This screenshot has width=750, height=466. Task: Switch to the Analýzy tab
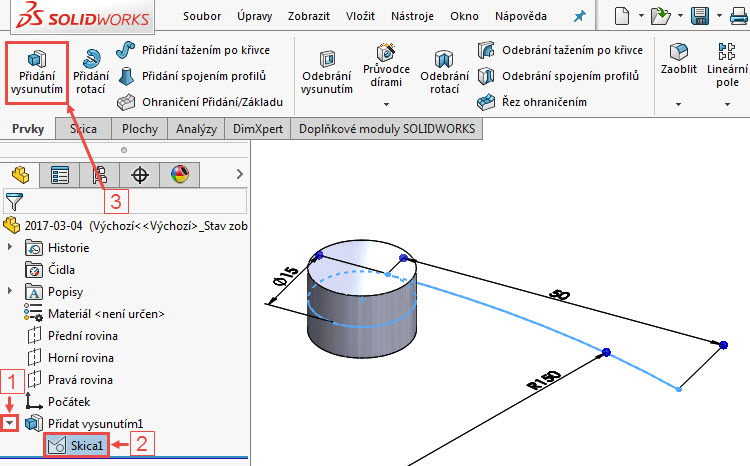(196, 129)
